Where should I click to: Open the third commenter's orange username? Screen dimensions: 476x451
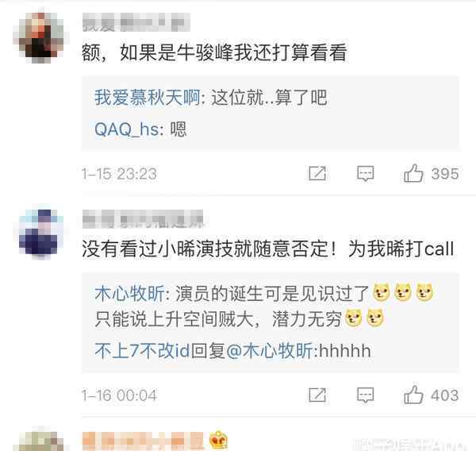[x=143, y=441]
